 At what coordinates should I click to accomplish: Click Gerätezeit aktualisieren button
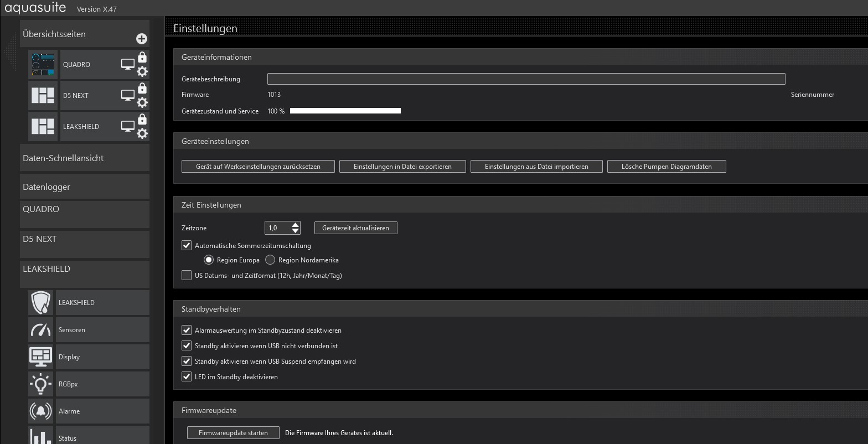[356, 228]
